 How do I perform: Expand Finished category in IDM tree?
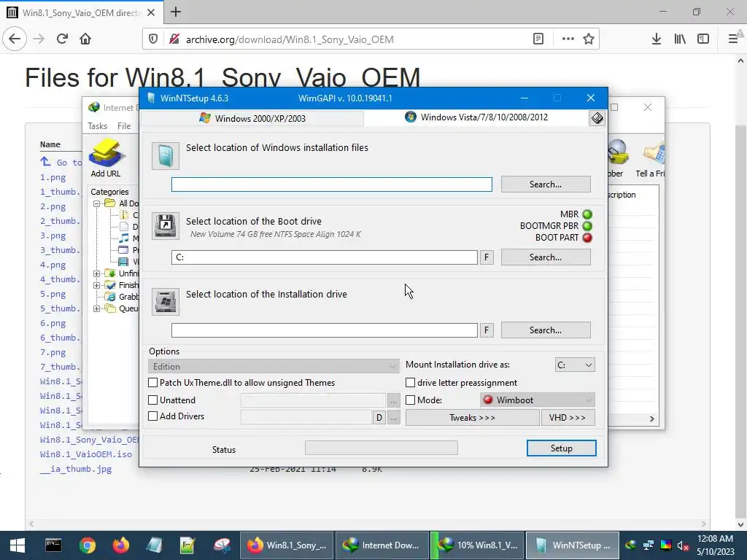(96, 285)
